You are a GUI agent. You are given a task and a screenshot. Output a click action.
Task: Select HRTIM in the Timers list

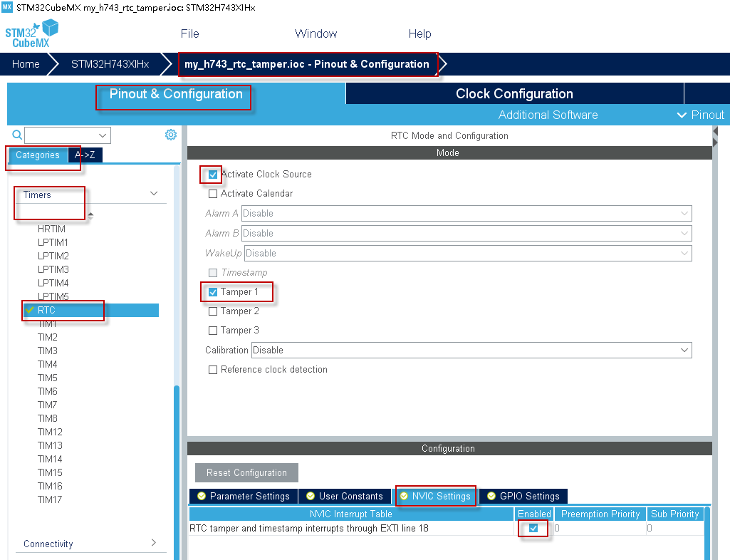(51, 229)
